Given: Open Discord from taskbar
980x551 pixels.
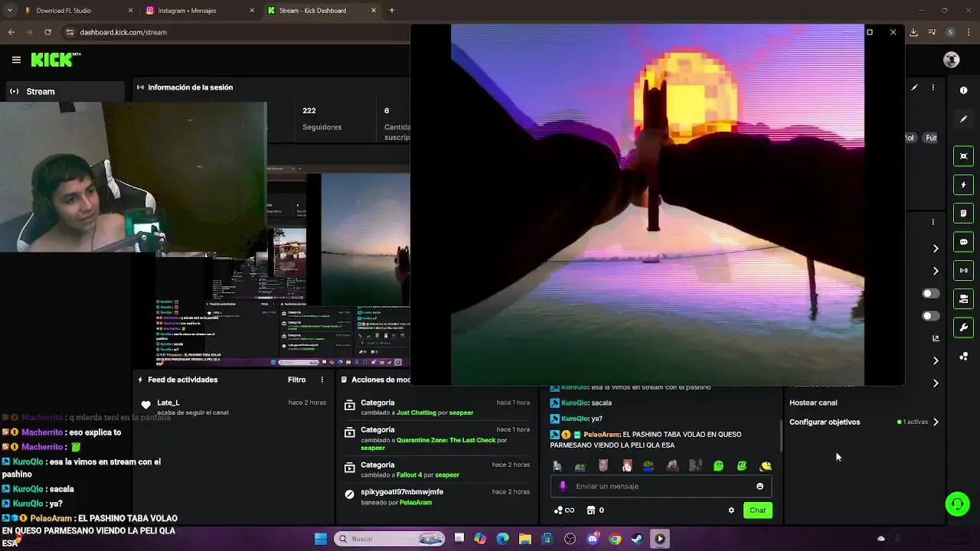Looking at the screenshot, I should (593, 539).
